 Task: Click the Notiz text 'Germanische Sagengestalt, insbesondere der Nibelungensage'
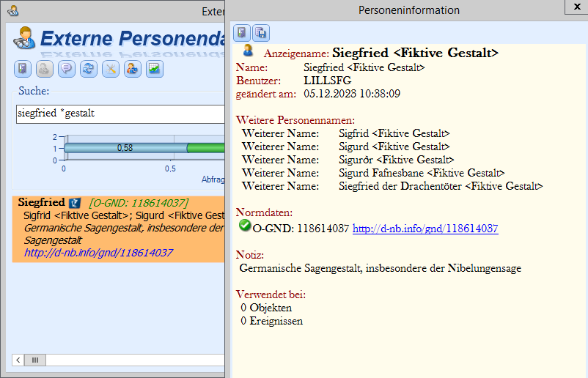381,268
